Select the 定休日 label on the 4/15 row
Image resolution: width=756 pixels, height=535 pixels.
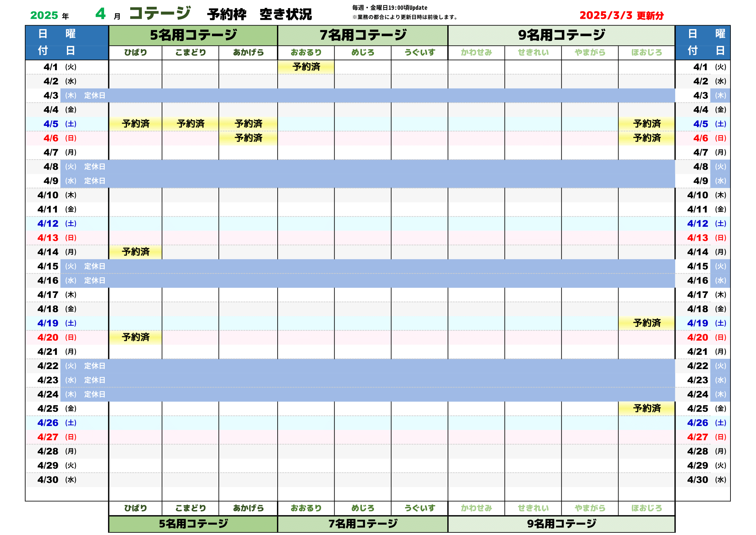coord(94,266)
